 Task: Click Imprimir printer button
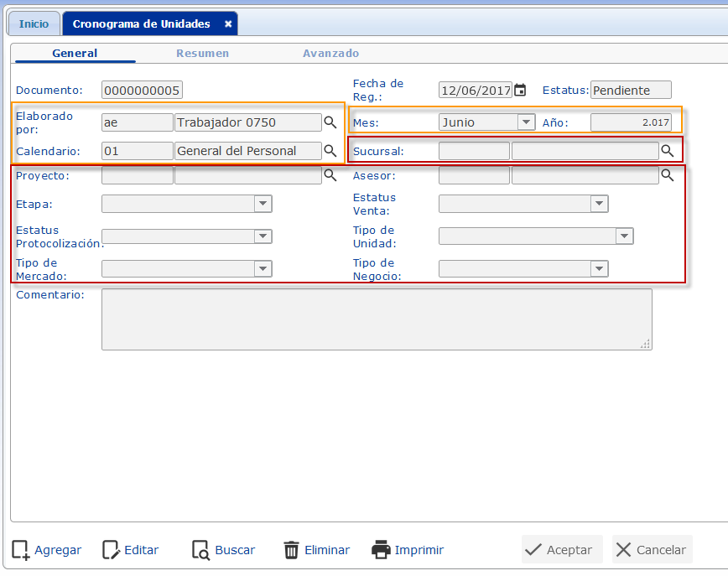pos(408,550)
